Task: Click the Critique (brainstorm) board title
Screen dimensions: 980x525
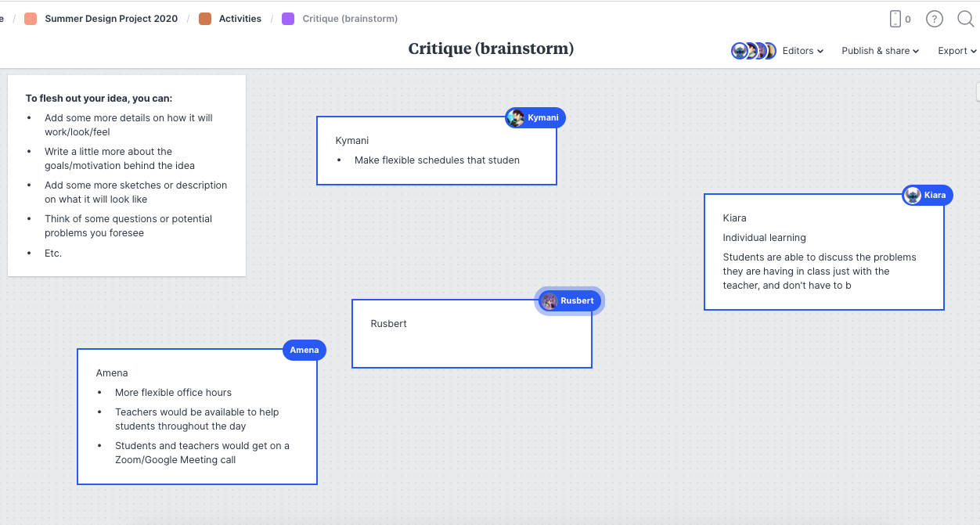Action: 491,49
